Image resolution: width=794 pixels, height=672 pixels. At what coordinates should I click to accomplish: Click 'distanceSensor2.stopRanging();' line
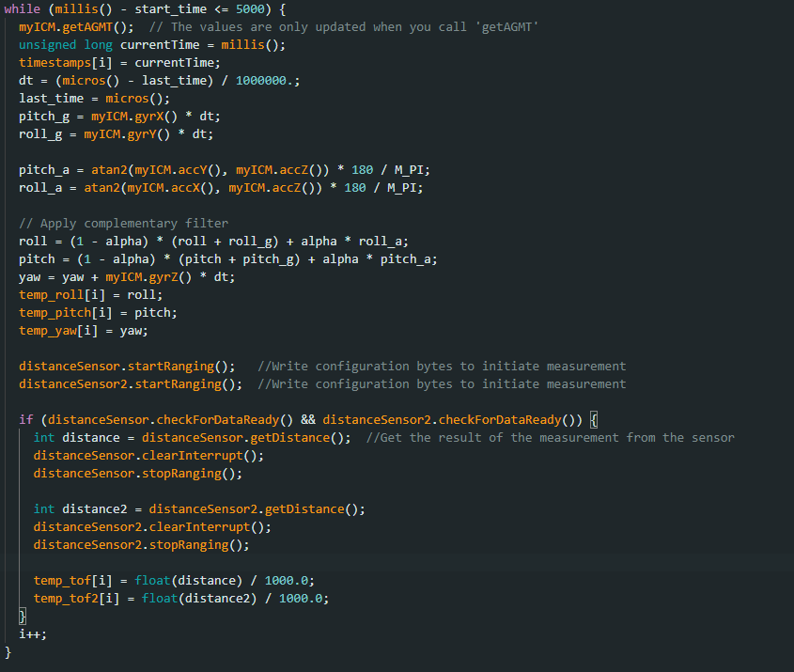tap(142, 545)
